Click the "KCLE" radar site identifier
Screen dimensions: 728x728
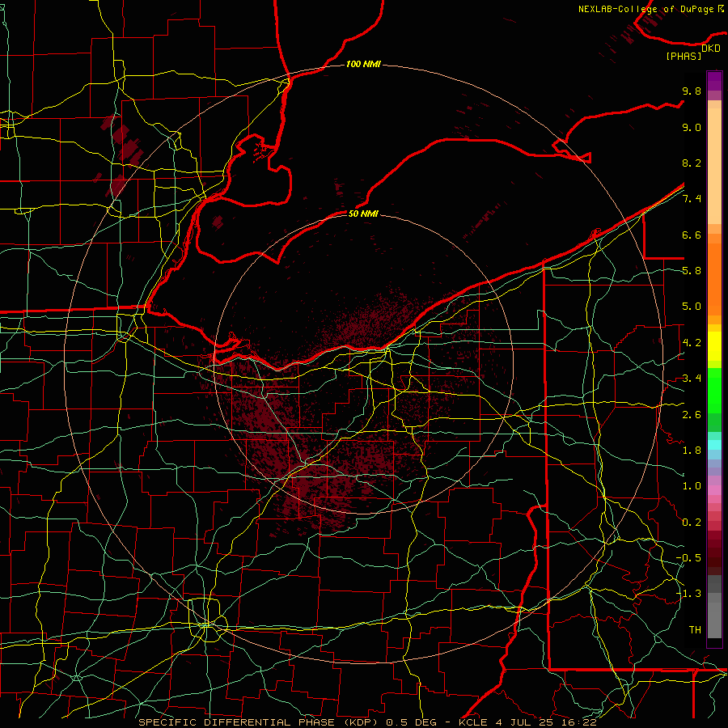473,722
